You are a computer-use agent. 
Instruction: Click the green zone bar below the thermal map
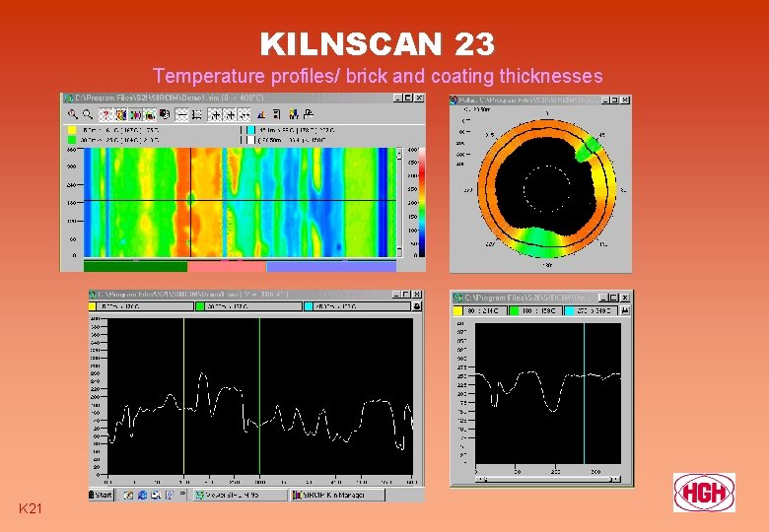[135, 266]
